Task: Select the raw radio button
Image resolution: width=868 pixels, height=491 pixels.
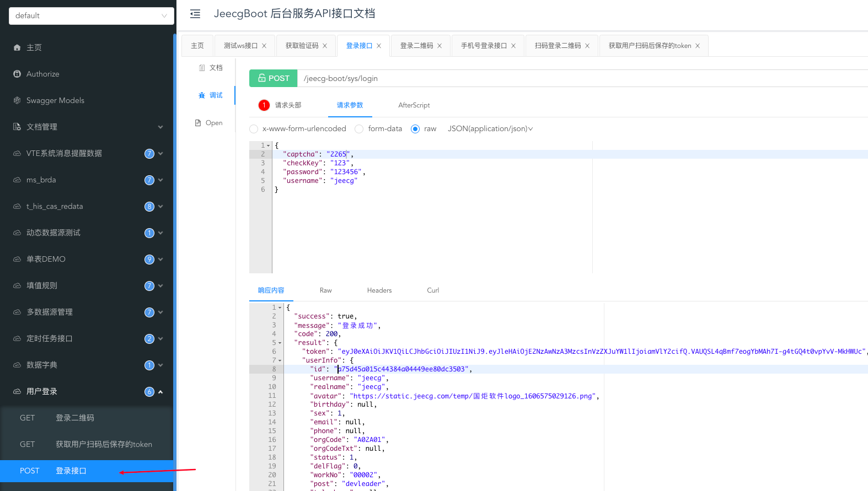Action: (415, 129)
